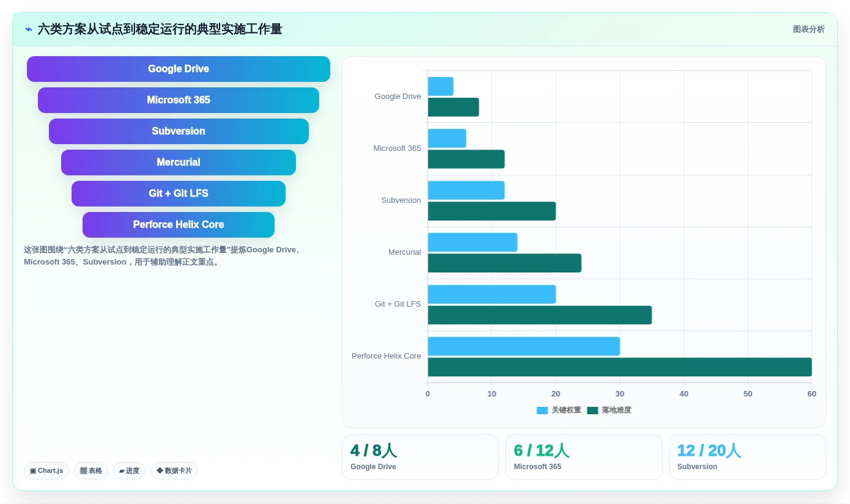Select the Subversion funnel bar
850x504 pixels.
click(x=179, y=131)
